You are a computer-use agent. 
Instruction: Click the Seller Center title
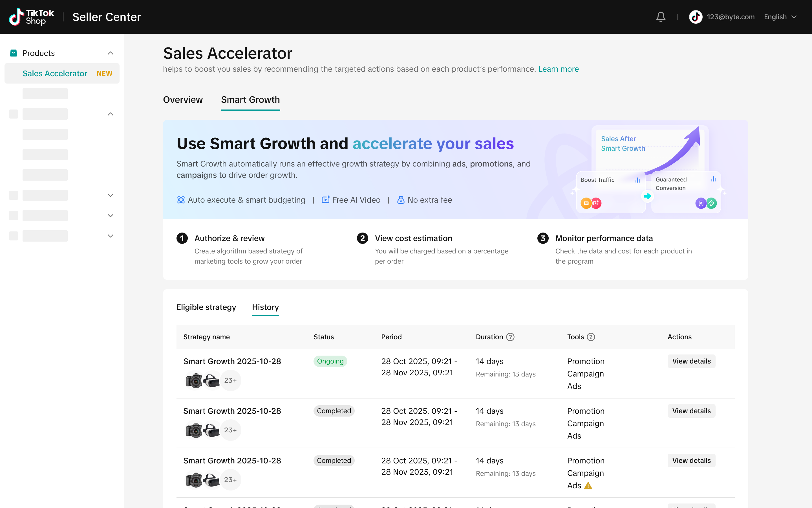pos(107,17)
